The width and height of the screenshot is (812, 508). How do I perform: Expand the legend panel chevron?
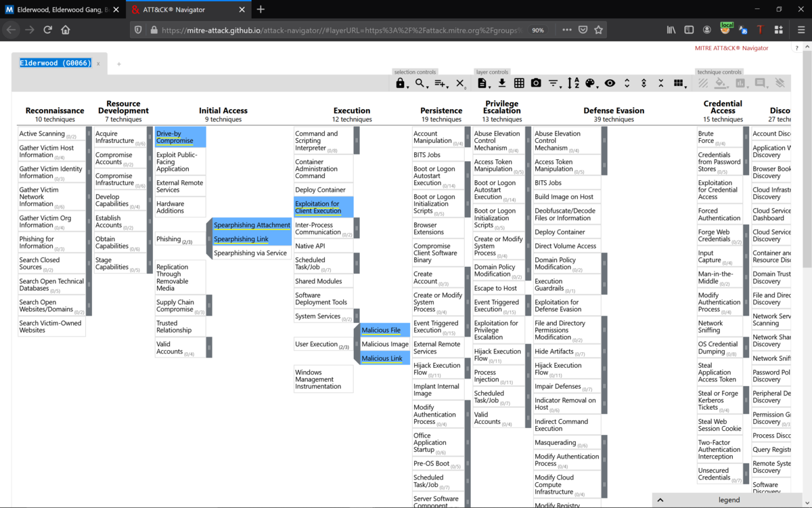pyautogui.click(x=660, y=500)
